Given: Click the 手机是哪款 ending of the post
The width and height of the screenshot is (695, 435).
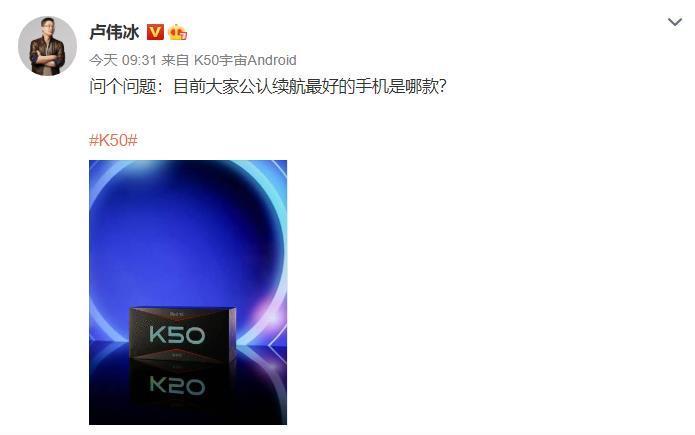Looking at the screenshot, I should pos(400,86).
